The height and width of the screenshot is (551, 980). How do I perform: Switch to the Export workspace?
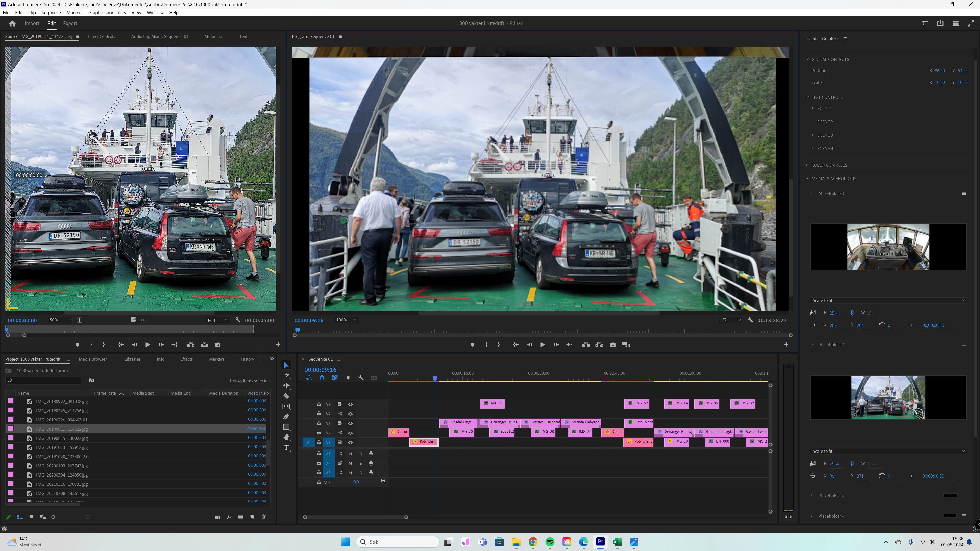[70, 23]
